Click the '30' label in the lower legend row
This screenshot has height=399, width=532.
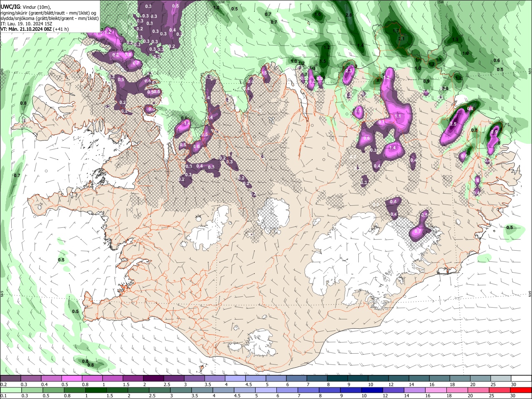[513, 396]
